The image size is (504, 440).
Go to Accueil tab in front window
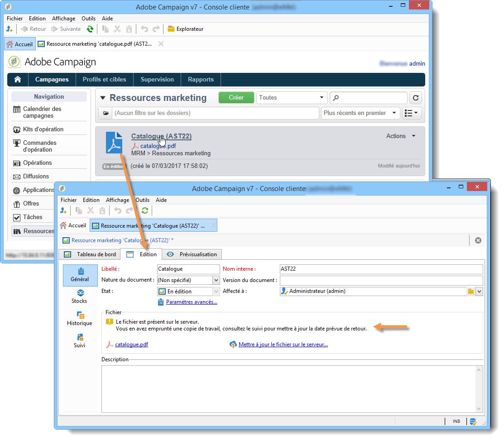(x=73, y=225)
